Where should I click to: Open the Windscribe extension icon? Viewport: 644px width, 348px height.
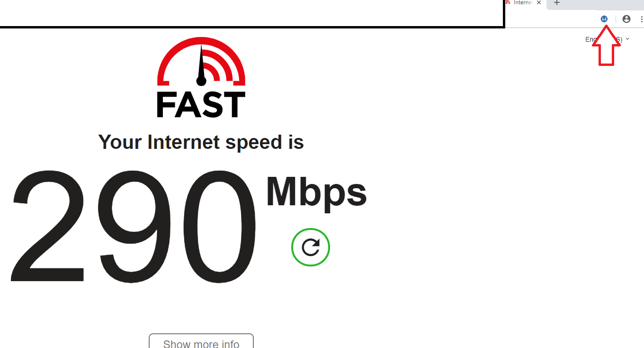click(604, 19)
